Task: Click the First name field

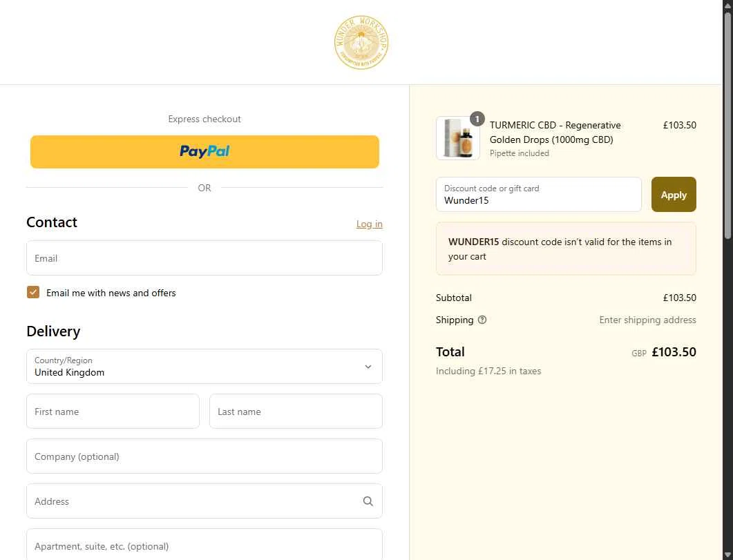Action: click(113, 411)
